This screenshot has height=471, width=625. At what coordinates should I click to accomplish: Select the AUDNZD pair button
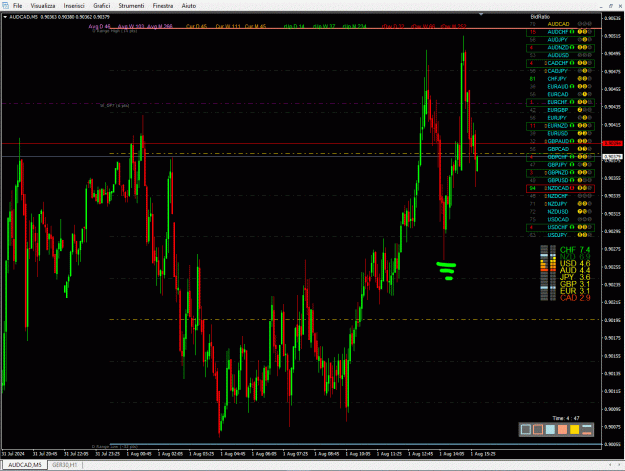point(558,47)
